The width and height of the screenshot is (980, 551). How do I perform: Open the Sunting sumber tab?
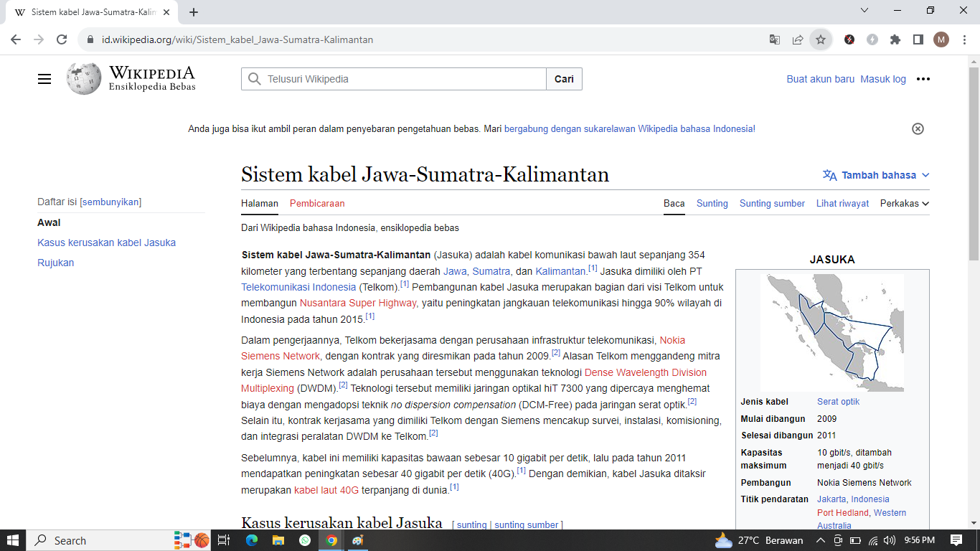pyautogui.click(x=772, y=203)
